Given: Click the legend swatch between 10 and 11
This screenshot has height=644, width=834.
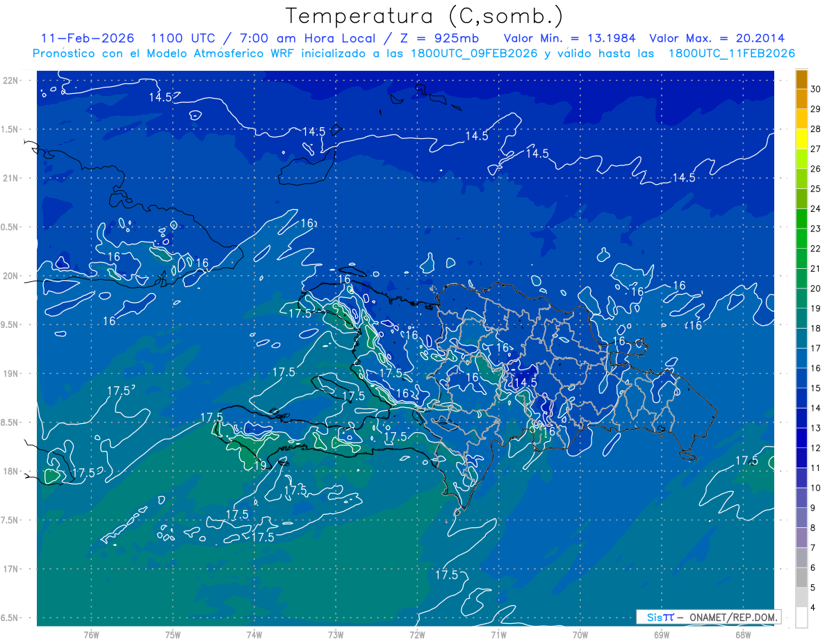Looking at the screenshot, I should pos(801,477).
